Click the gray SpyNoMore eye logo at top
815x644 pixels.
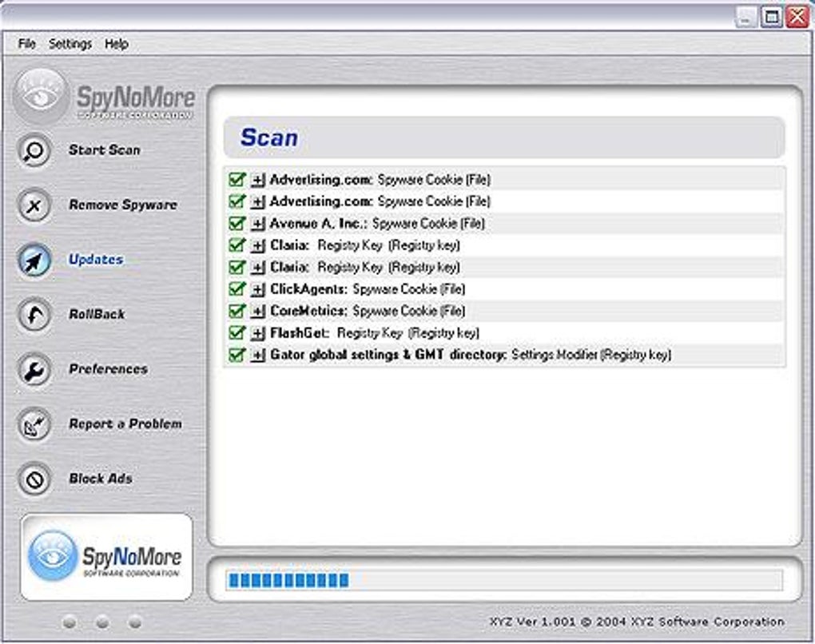pos(41,96)
